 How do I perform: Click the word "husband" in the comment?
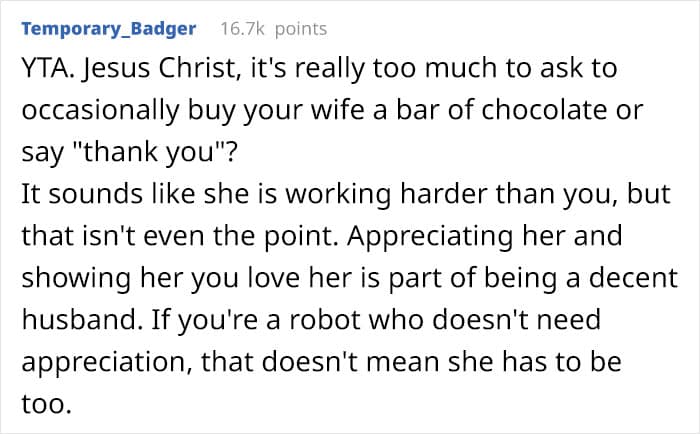[79, 320]
